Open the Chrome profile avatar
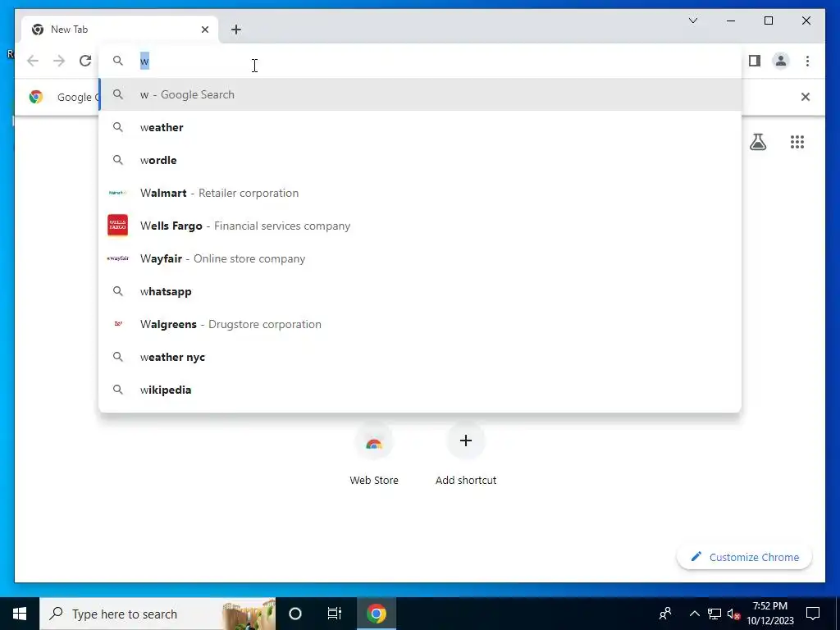Screen dimensions: 840x630 [781, 61]
